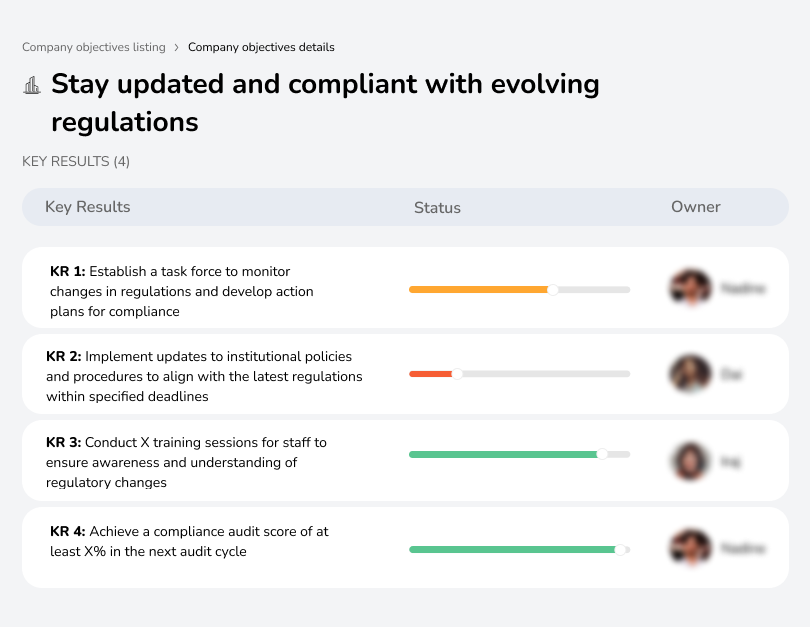
Task: Open KR 4 about compliance audit score
Action: click(x=189, y=541)
